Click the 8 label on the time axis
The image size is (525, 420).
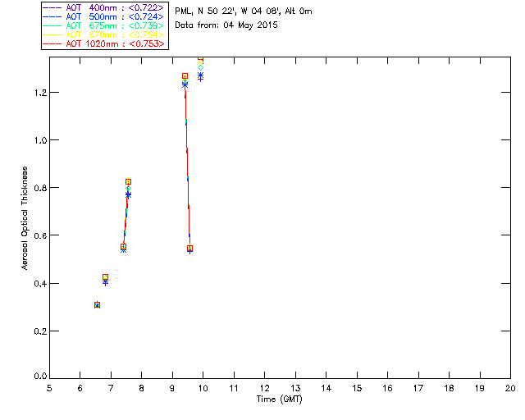tap(142, 388)
